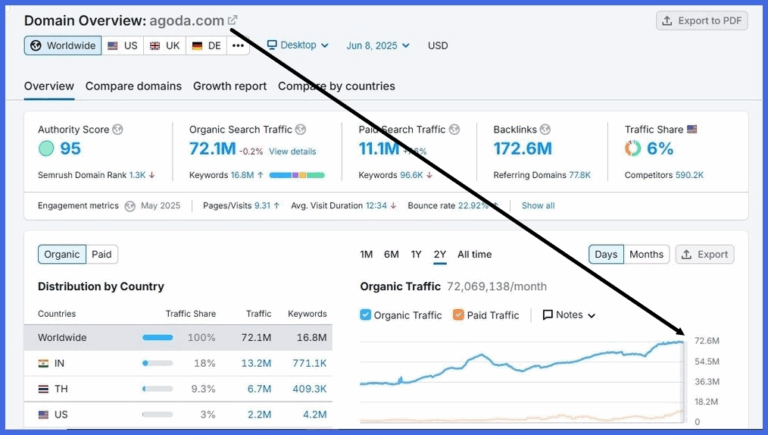Click the Authority Score info globe icon
Screen dimensions: 768x435
pyautogui.click(x=118, y=129)
